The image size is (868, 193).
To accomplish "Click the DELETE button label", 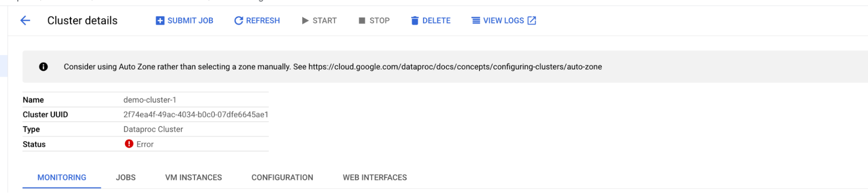I will pyautogui.click(x=436, y=20).
